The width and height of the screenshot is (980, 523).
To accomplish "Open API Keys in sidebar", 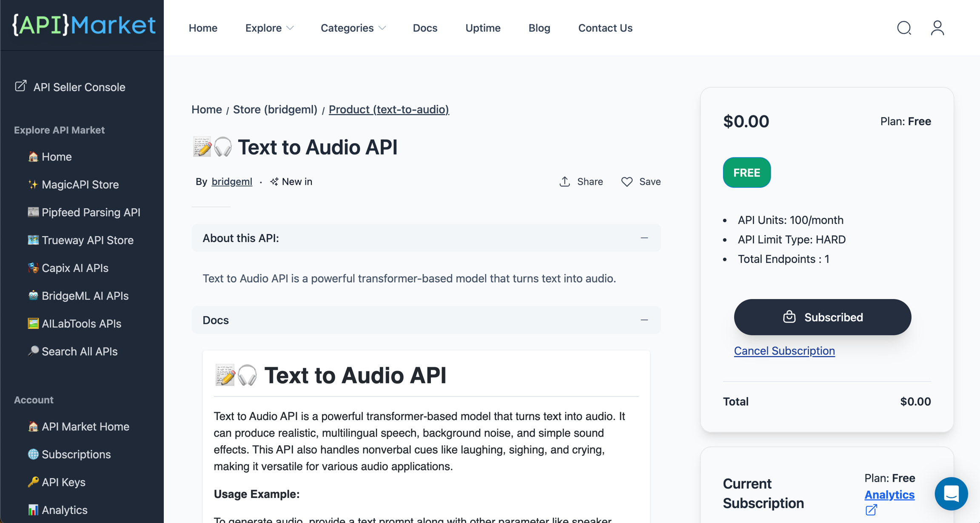I will click(63, 482).
